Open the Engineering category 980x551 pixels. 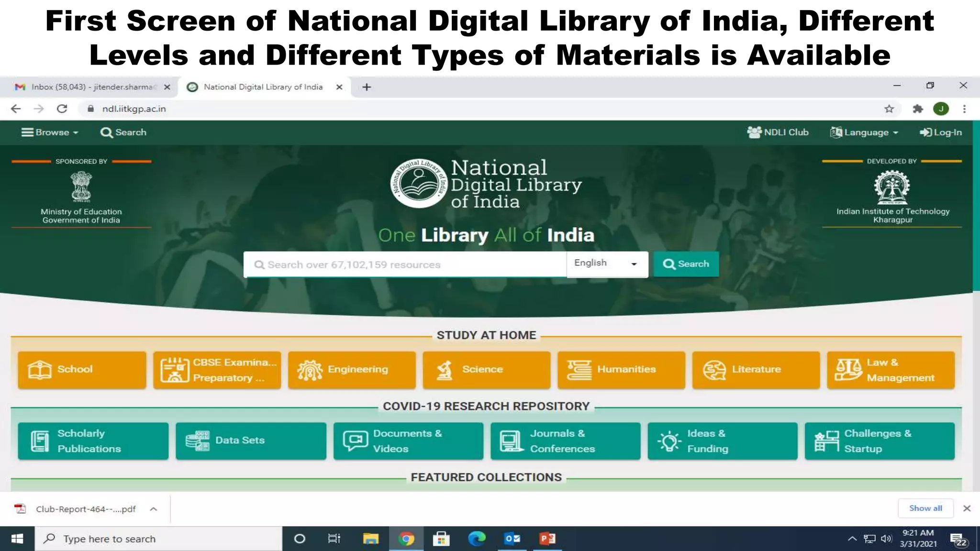coord(352,370)
